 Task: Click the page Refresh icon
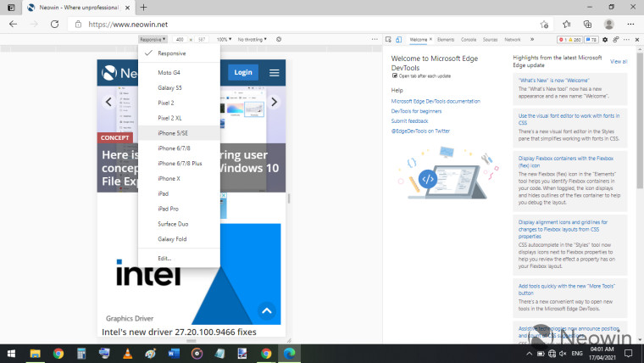coord(54,25)
